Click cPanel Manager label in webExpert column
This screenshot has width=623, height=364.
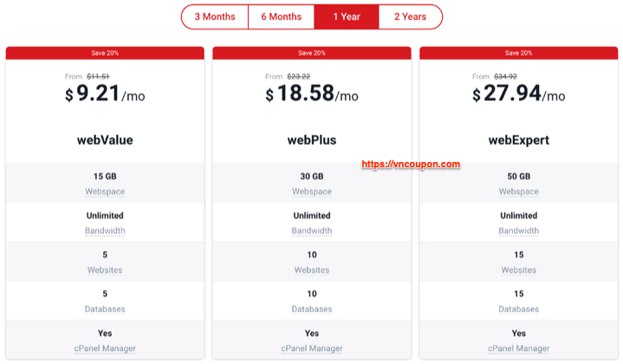tap(519, 348)
